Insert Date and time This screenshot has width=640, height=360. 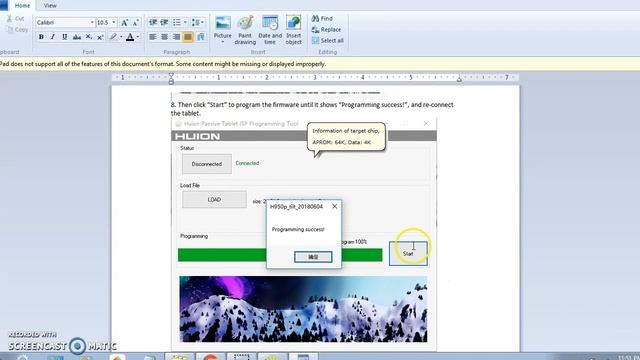point(270,30)
